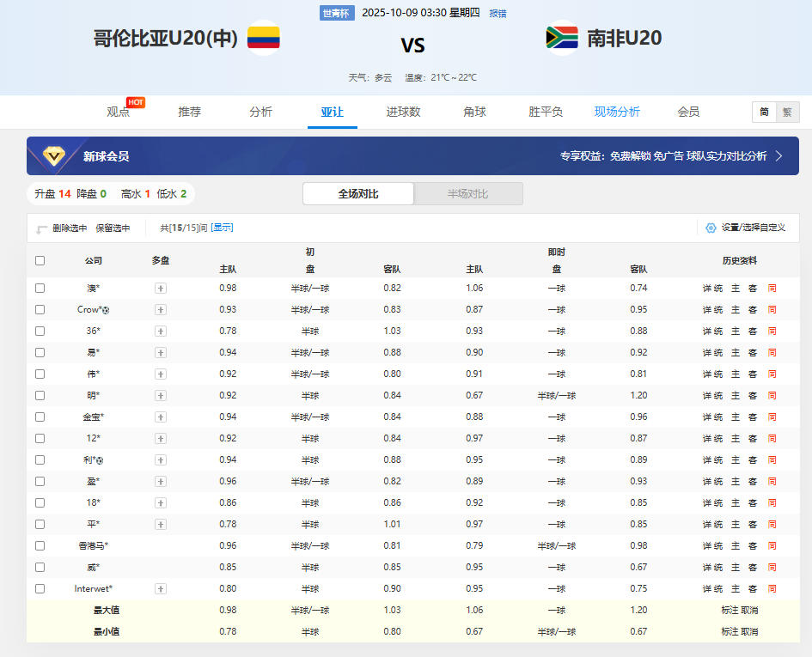Click the gear icon beside 设置/选择自定义
812x657 pixels.
point(711,228)
